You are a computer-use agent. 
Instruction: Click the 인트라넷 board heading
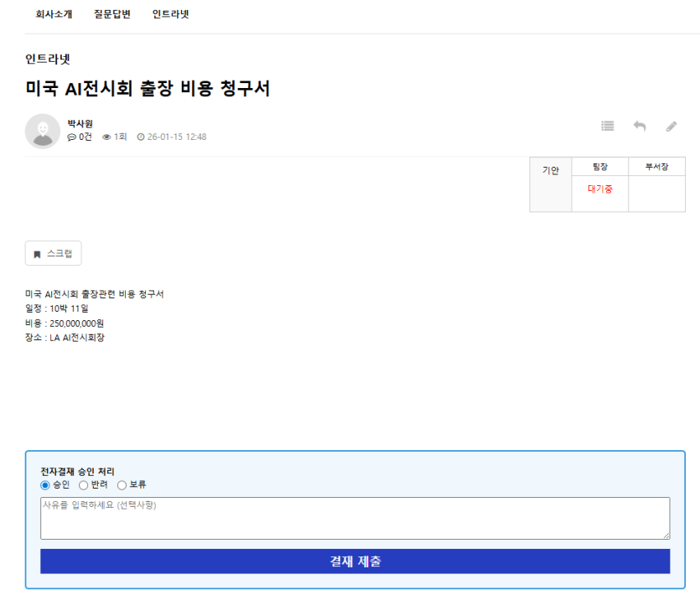[47, 59]
